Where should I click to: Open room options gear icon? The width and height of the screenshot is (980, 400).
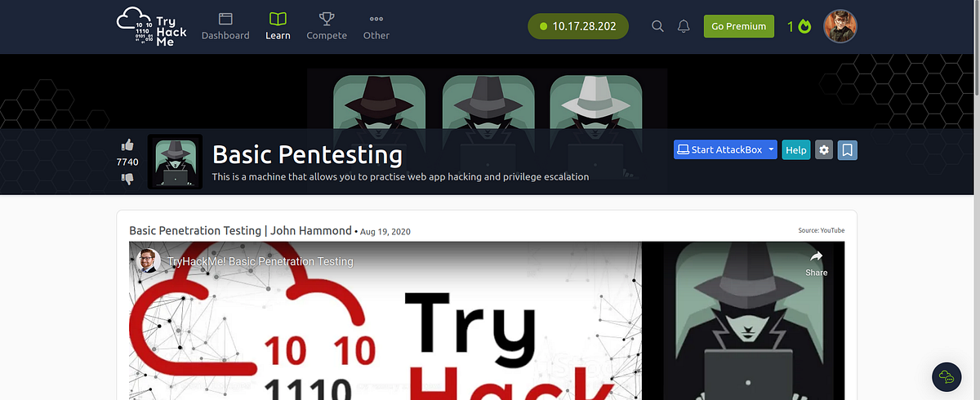[x=824, y=149]
